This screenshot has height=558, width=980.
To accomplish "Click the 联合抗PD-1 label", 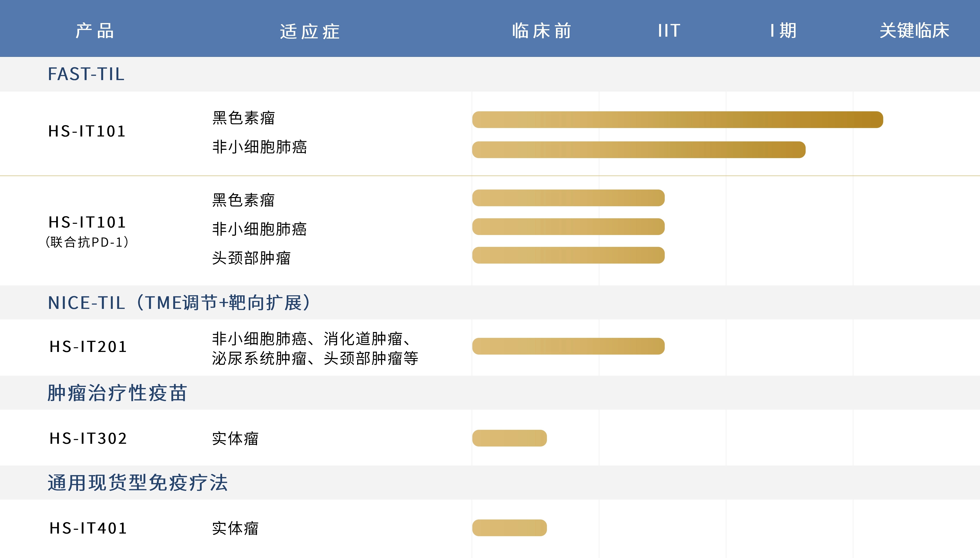I will pyautogui.click(x=87, y=242).
